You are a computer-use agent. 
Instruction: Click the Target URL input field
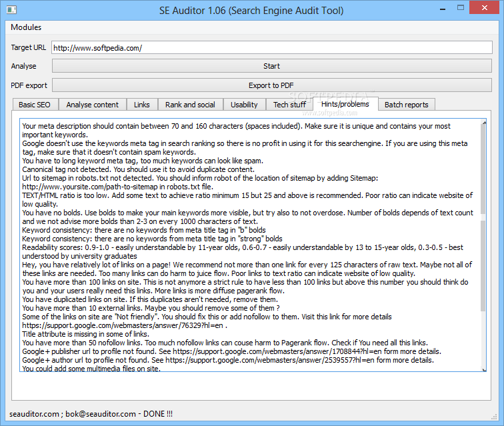click(x=271, y=47)
